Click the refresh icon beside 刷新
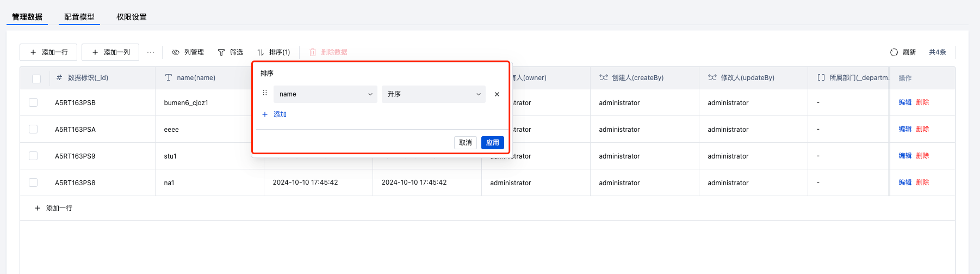The height and width of the screenshot is (274, 980). click(x=894, y=52)
